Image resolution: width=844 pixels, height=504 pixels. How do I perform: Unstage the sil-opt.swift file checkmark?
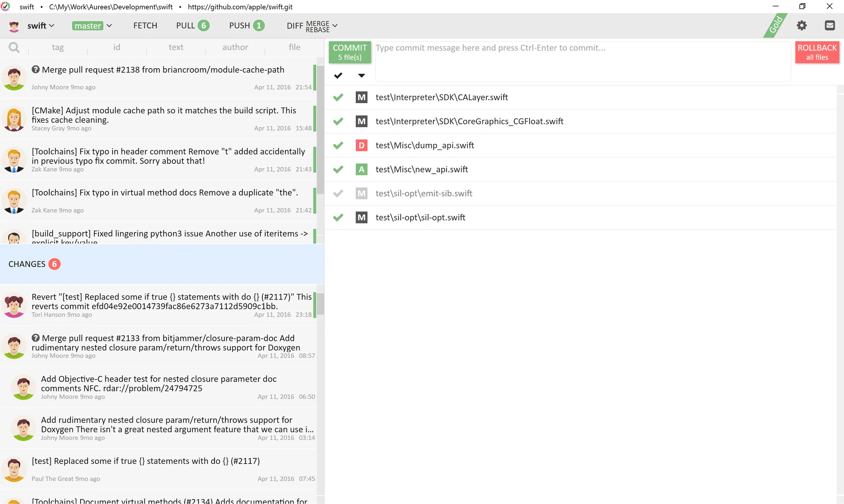tap(338, 217)
